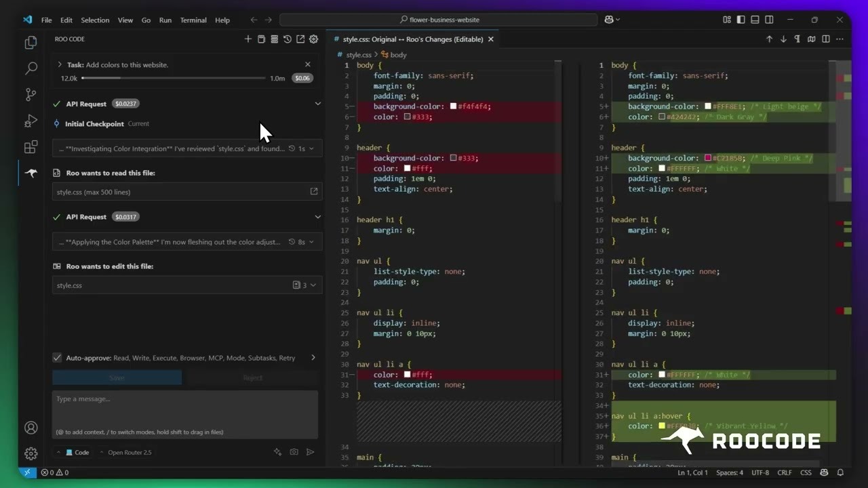868x488 pixels.
Task: Open Roo Code prompts icon beside plus
Action: (261, 39)
